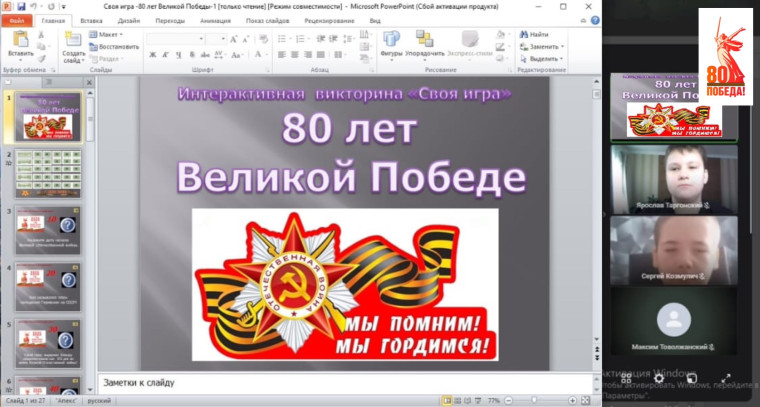760x407 pixels.
Task: Click the Save icon in quick access toolbar
Action: coord(21,7)
